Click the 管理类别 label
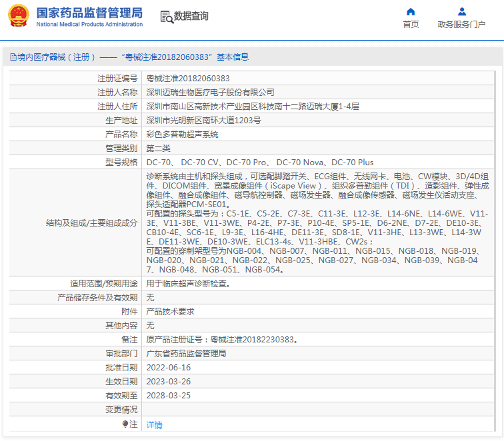Screen dimensions: 504x441 click(x=121, y=149)
